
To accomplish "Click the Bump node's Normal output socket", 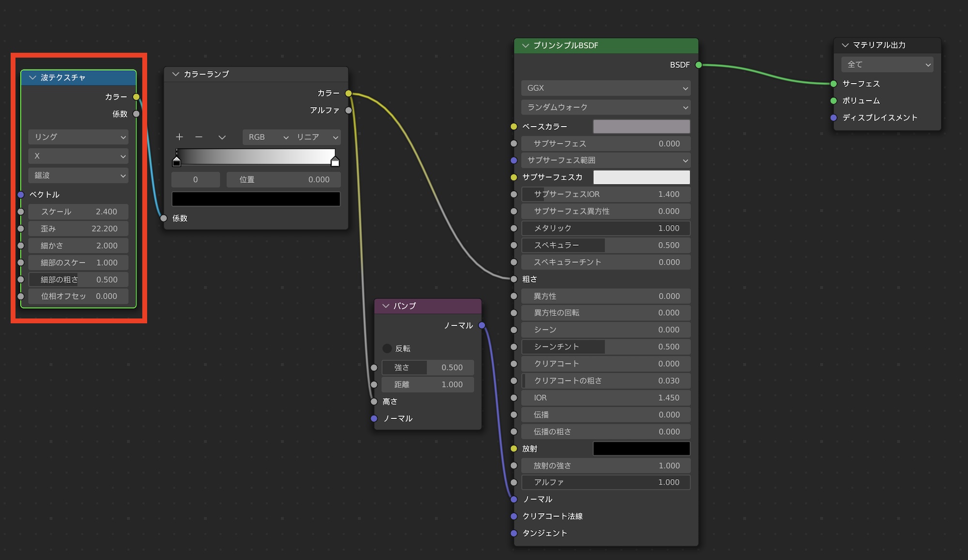I will pos(482,325).
